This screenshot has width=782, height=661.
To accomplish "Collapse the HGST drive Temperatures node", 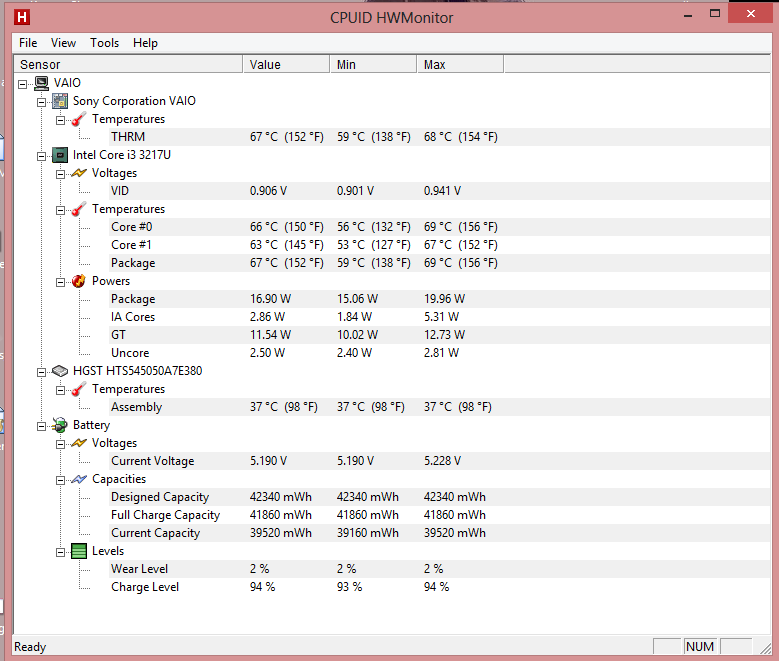I will (x=61, y=389).
